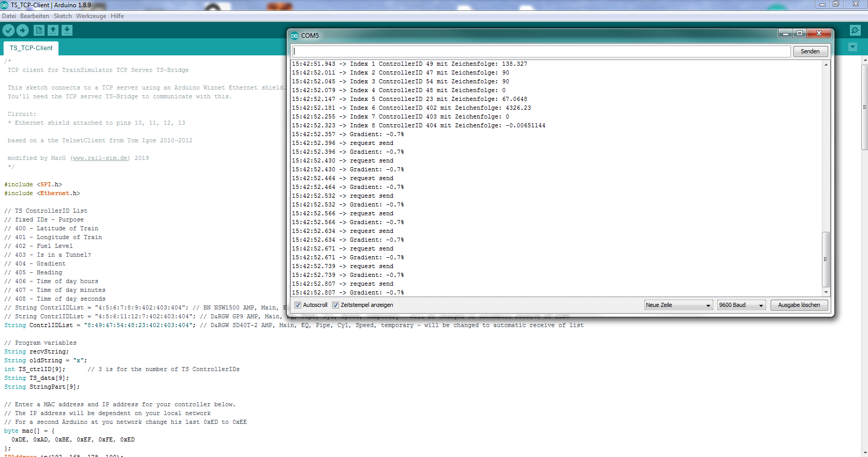Screen dimensions: 868x457
Task: Click the uncommented 'String ContrlIDList' line
Action: pyautogui.click(x=294, y=326)
